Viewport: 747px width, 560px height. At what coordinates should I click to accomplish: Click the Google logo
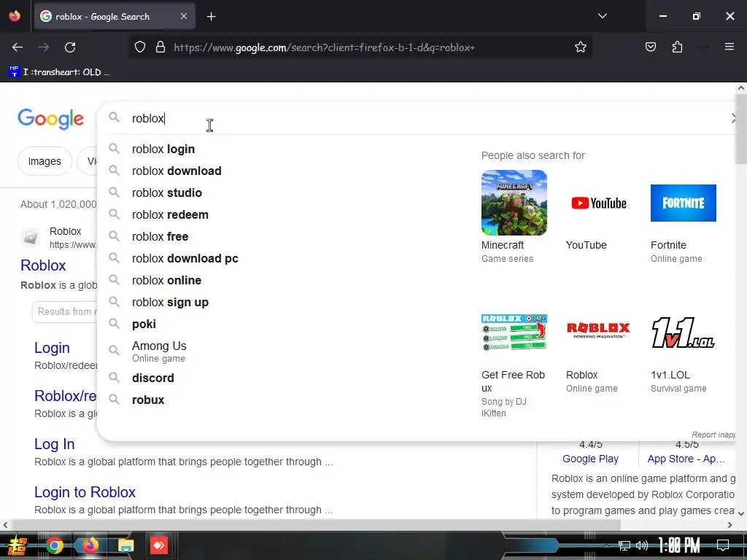pos(50,118)
